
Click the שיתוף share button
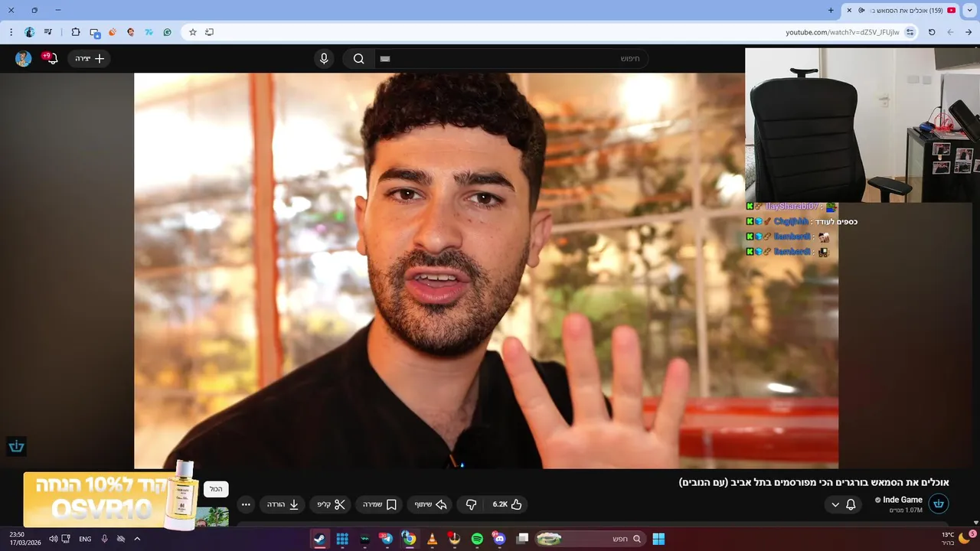pyautogui.click(x=430, y=504)
